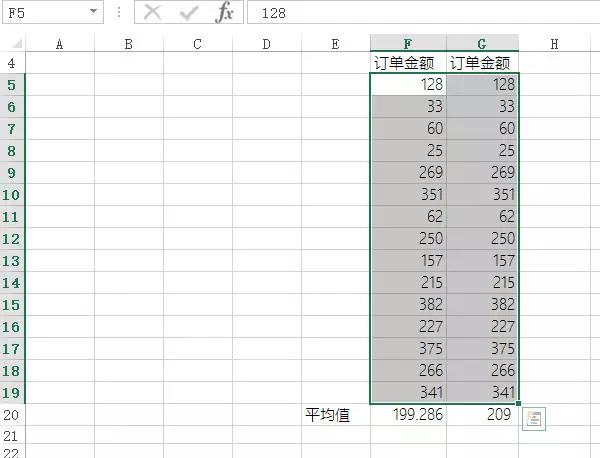This screenshot has width=600, height=458.
Task: Select row 5 header
Action: (12, 85)
